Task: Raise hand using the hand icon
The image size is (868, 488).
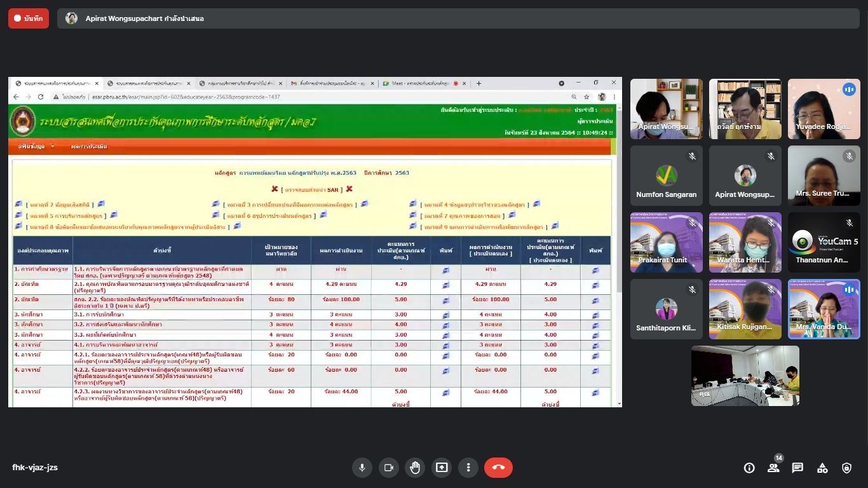Action: click(x=415, y=468)
